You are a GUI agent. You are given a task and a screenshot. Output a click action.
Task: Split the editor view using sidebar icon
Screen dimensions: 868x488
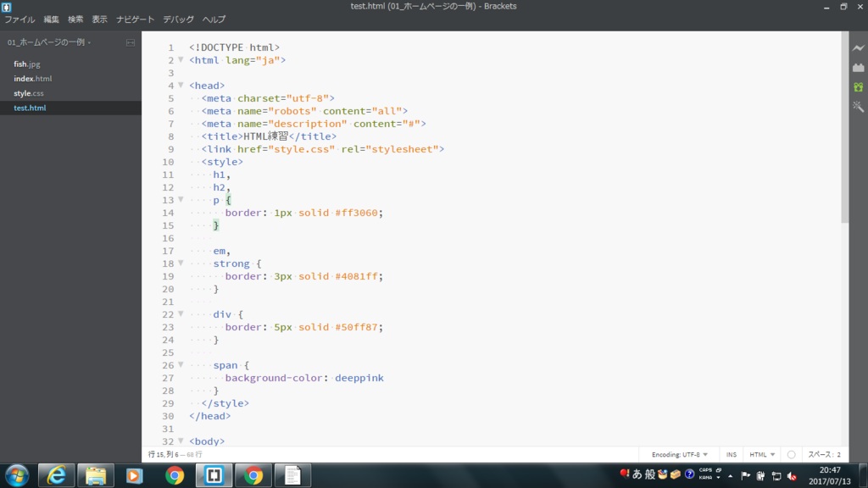click(130, 42)
